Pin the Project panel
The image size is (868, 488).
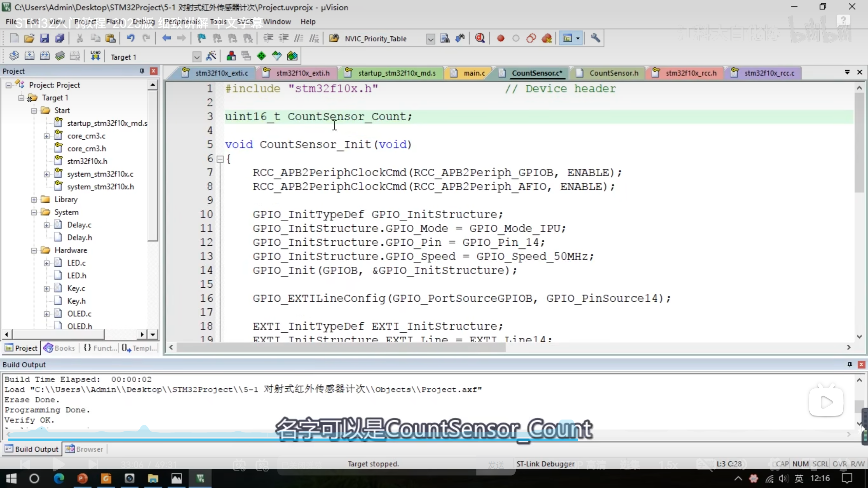[x=142, y=71]
